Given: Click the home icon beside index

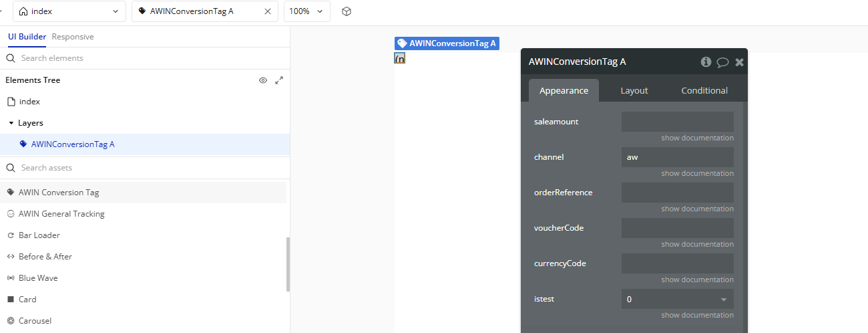Looking at the screenshot, I should (x=24, y=11).
